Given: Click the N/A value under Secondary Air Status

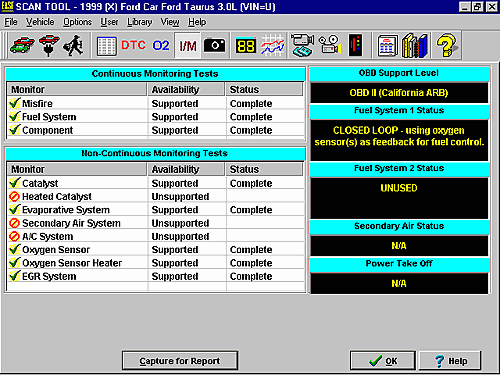Looking at the screenshot, I should pos(399,246).
